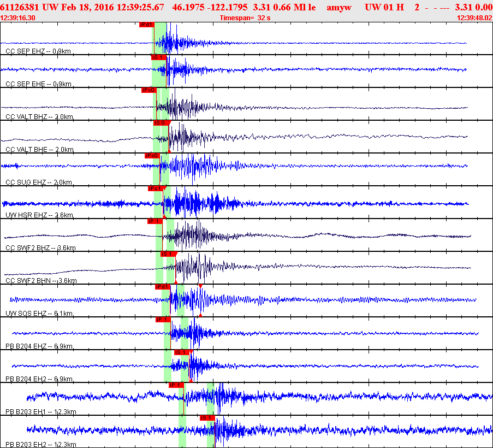Select the iPd1 pick flag on SEP EHZ
This screenshot has width=493, height=448.
click(x=146, y=25)
